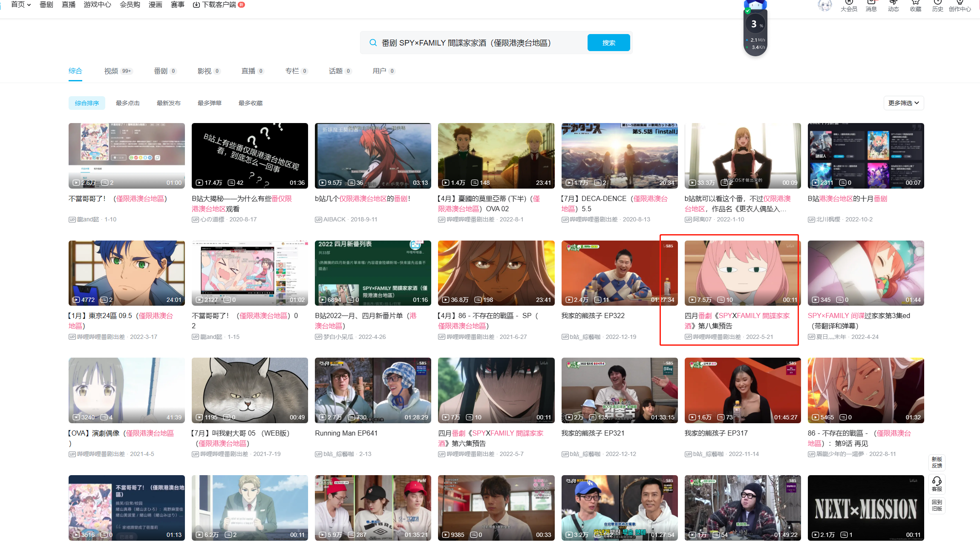Open DECA-DENCE 5.5 thumbnail

620,156
